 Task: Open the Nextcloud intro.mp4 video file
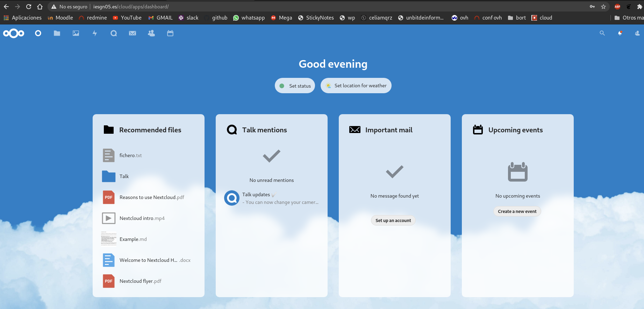click(142, 218)
